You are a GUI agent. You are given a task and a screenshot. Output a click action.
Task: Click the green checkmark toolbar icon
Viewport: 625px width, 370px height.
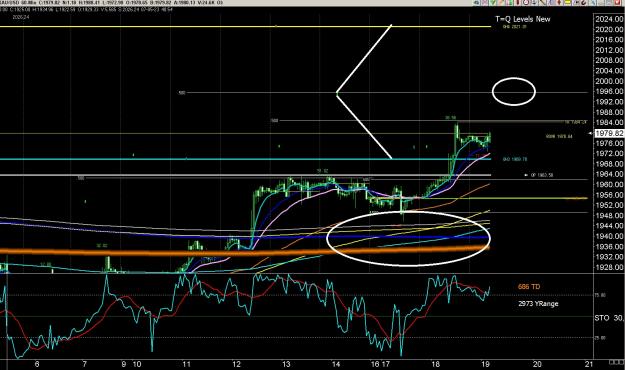[492, 2]
